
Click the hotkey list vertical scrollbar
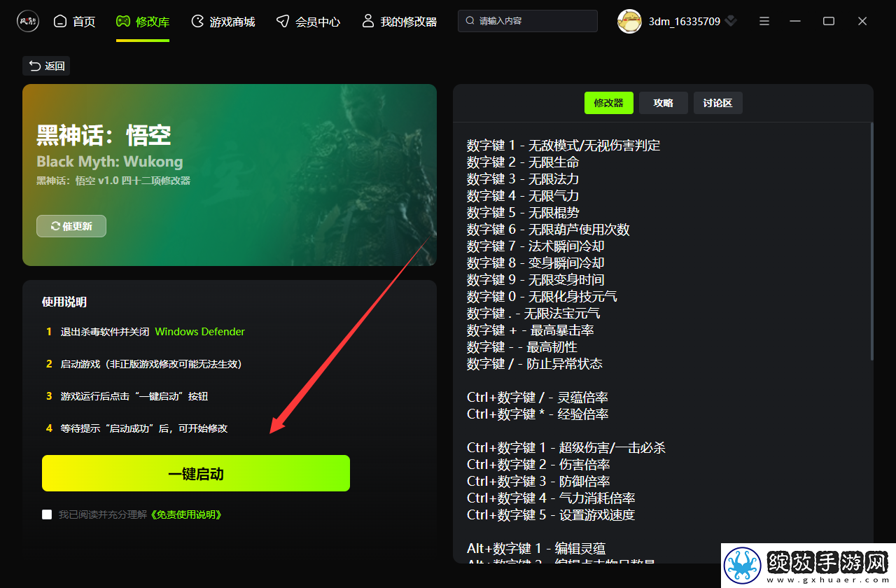(x=871, y=241)
